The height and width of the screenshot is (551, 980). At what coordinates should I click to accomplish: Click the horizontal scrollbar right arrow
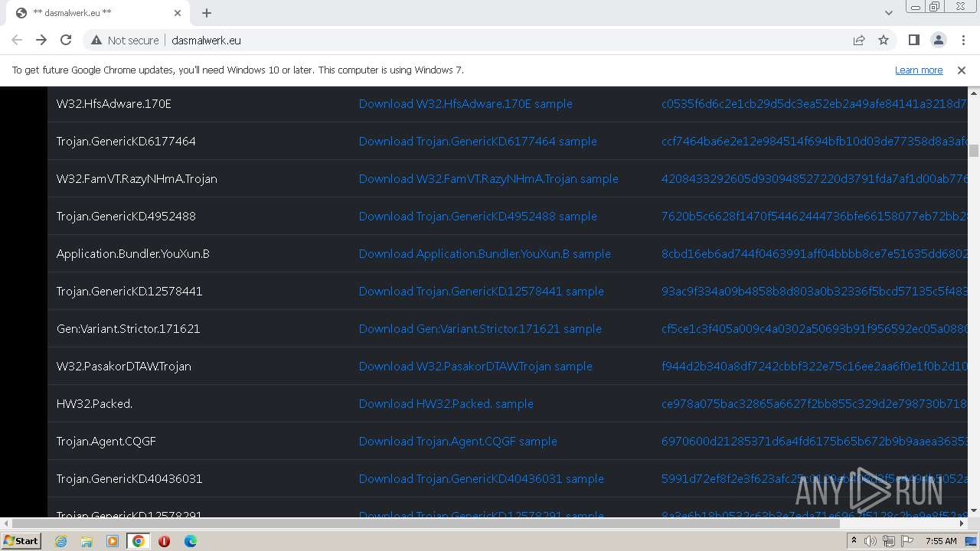pos(962,523)
